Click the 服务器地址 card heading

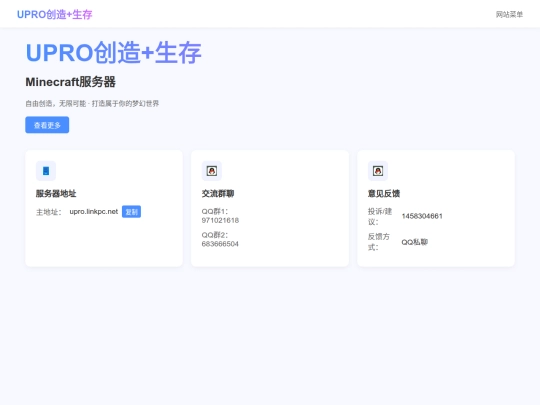(56, 194)
